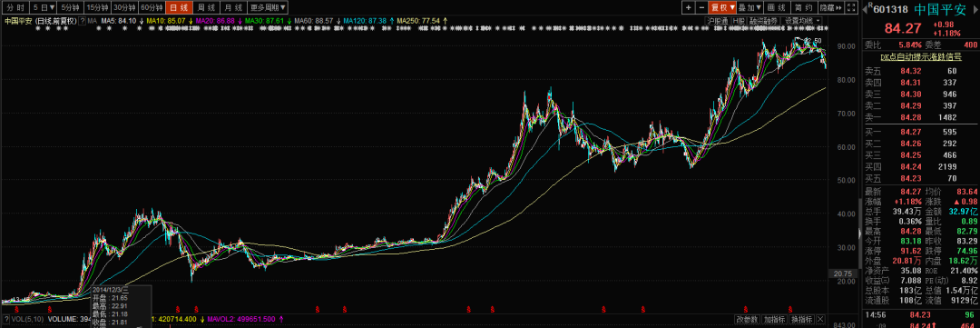Click the 卖一 price 84.28

[910, 118]
